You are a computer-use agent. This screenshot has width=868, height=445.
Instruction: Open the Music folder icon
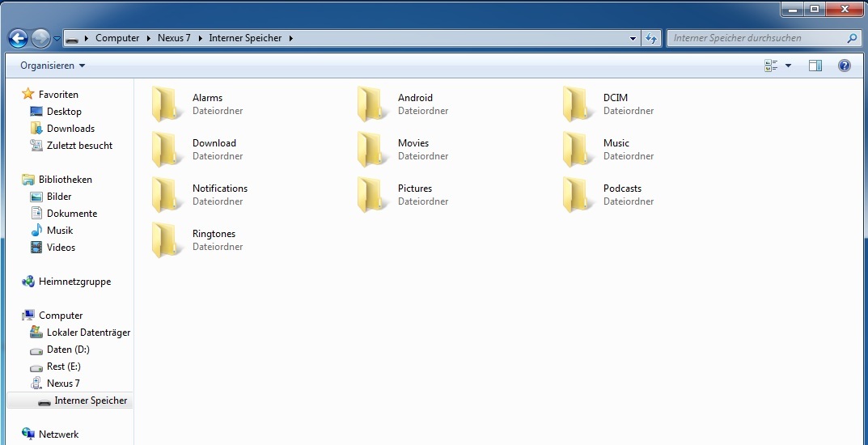click(x=578, y=150)
